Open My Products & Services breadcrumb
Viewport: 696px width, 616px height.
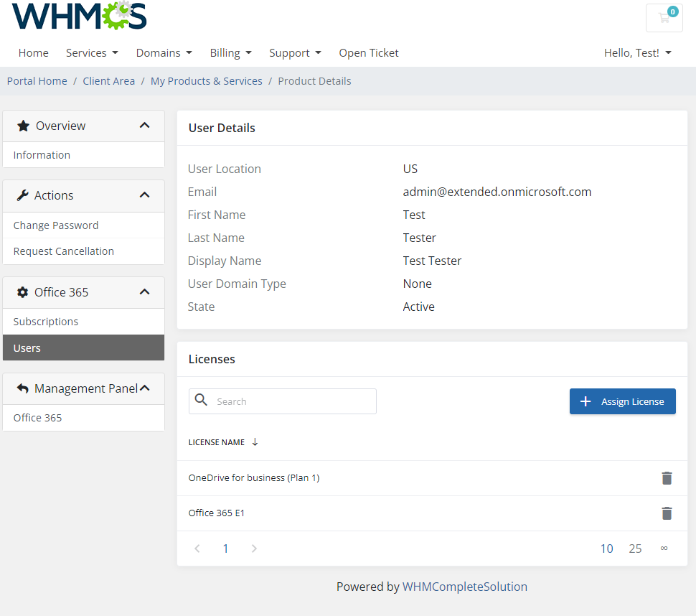(x=207, y=81)
